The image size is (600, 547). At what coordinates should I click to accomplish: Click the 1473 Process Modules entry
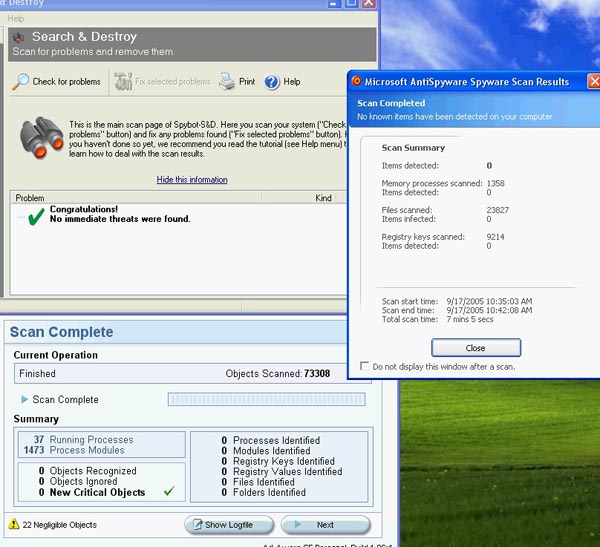tap(74, 450)
